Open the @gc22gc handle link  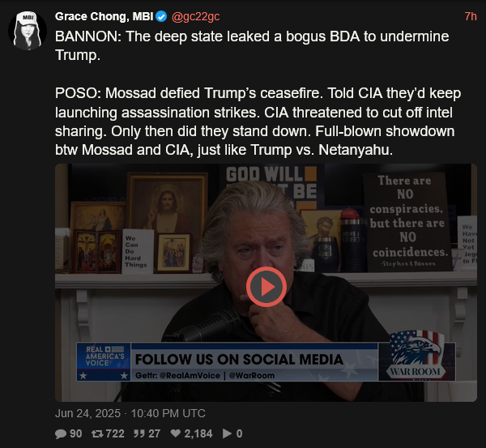pos(195,16)
